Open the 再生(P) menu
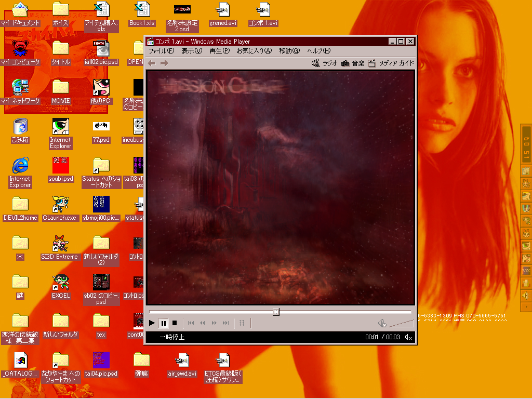532x399 pixels. [220, 51]
